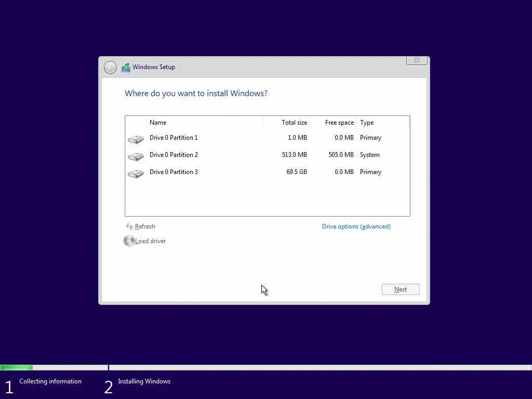Click the 513.0 MB total size cell

coord(294,155)
